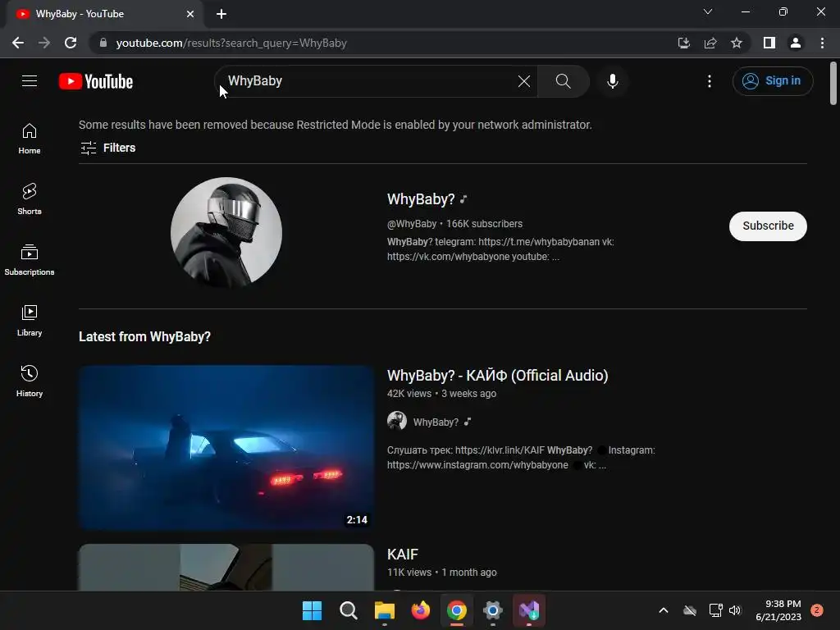This screenshot has width=840, height=630.
Task: Open Firefox from taskbar
Action: coord(421,610)
